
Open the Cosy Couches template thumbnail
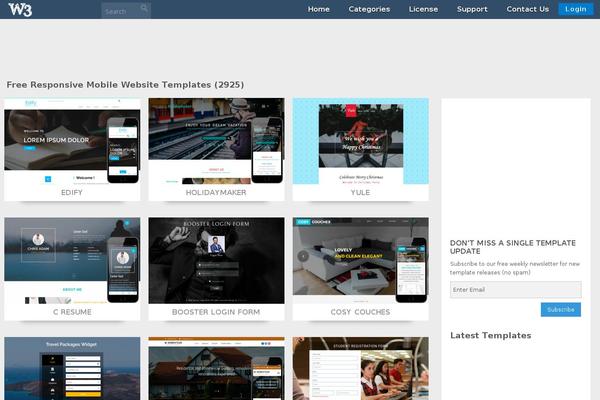click(x=360, y=261)
